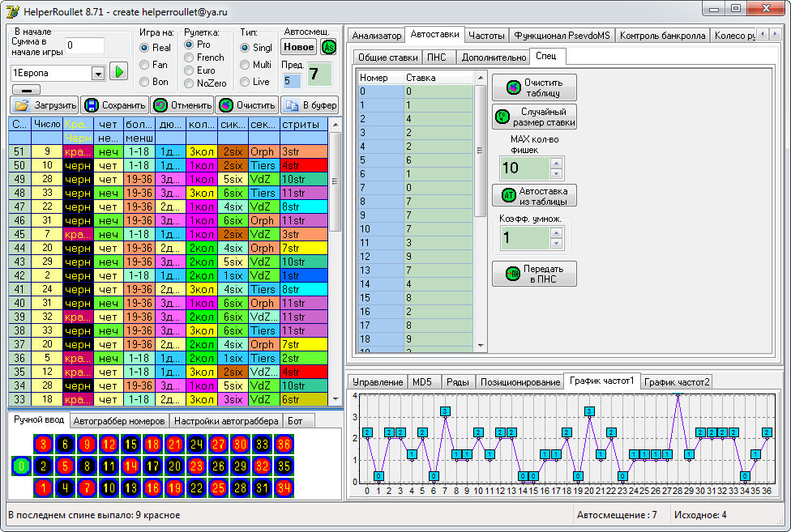791x532 pixels.
Task: Click the Очистить button in left toolbar
Action: [246, 105]
